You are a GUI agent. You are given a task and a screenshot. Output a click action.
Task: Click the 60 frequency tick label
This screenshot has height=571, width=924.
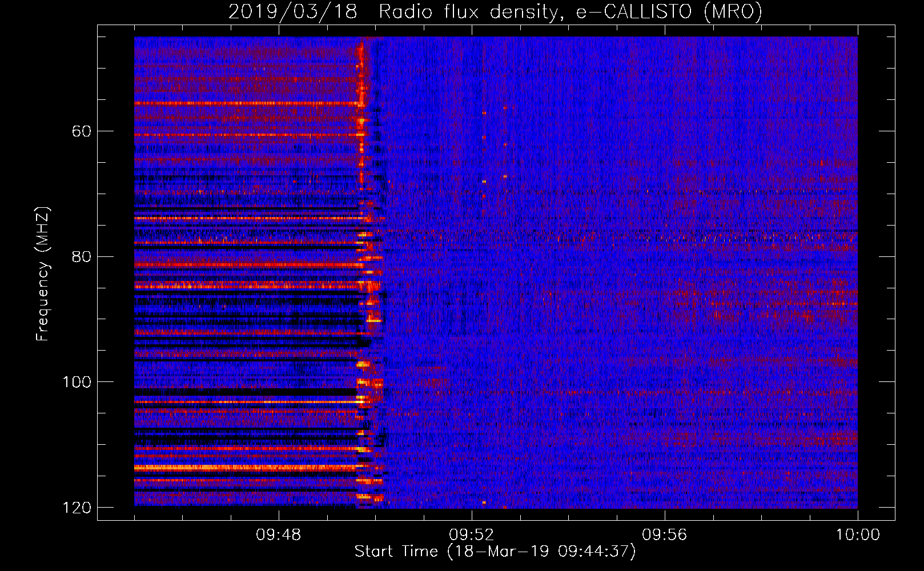82,131
